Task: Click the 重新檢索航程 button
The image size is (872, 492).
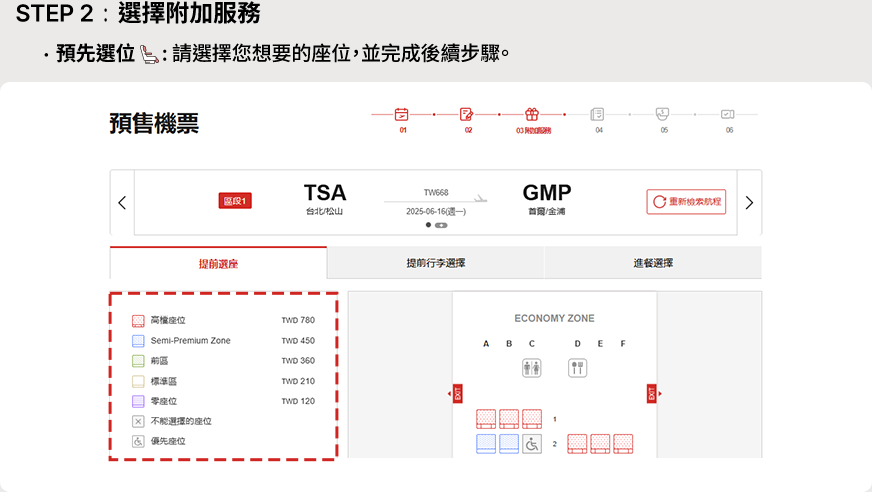Action: [x=686, y=202]
